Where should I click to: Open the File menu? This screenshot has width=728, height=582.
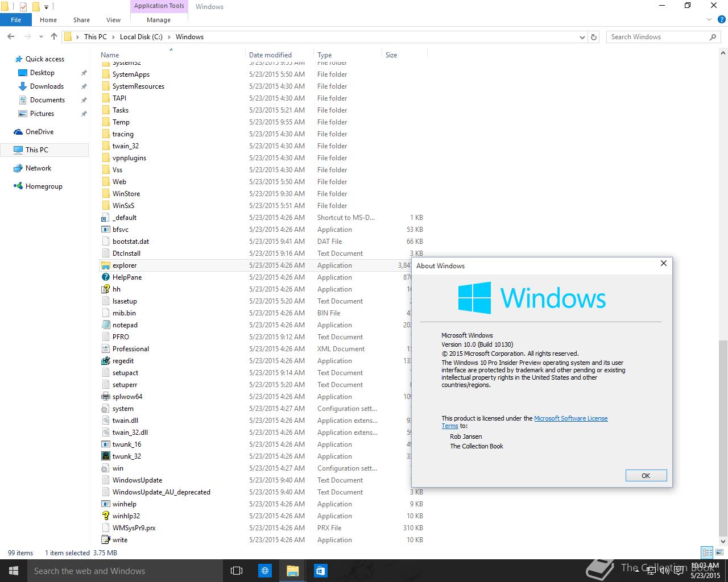[16, 20]
